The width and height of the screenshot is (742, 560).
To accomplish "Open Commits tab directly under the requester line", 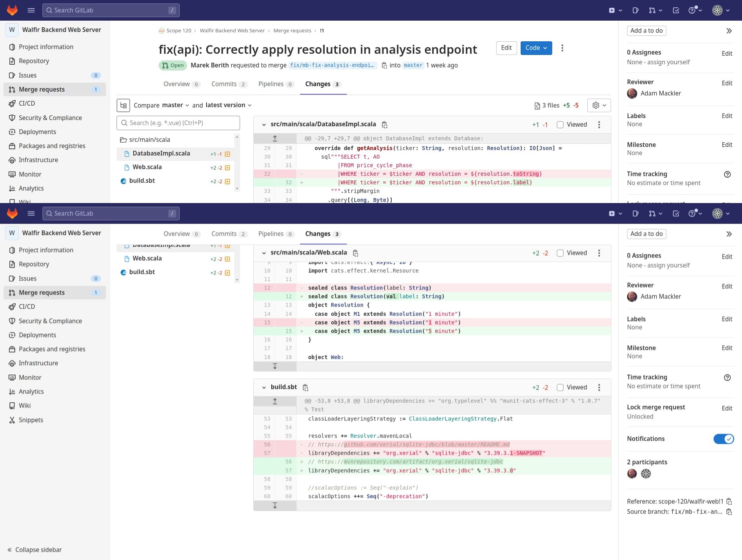I will (x=229, y=84).
